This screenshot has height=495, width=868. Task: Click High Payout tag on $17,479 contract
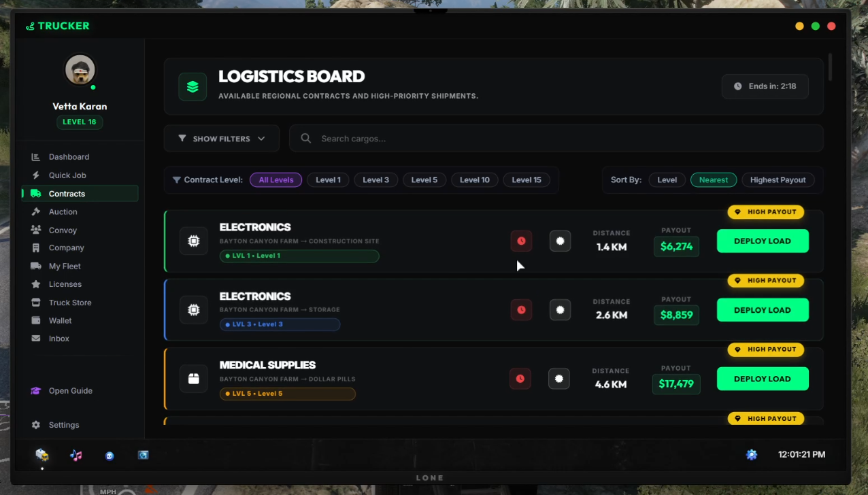[766, 349]
